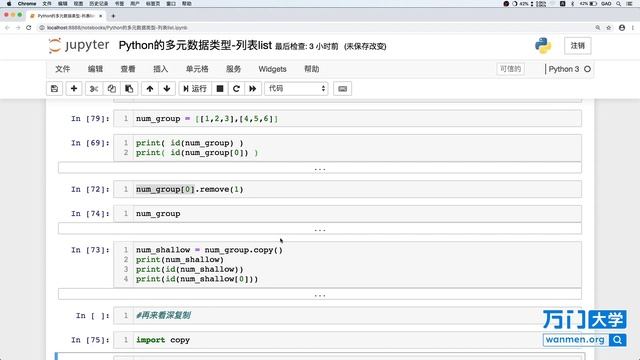Open the 单元格 menu in Jupyter

[x=197, y=69]
